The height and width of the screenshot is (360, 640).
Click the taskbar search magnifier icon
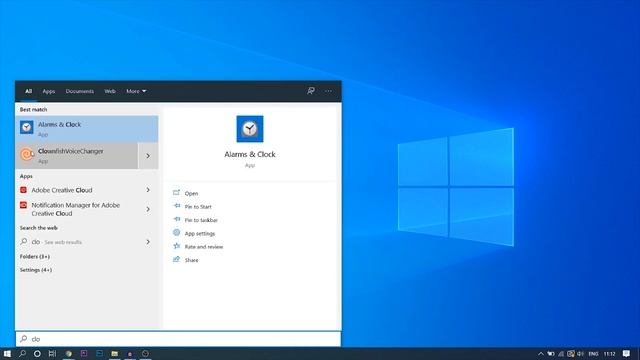[x=22, y=353]
